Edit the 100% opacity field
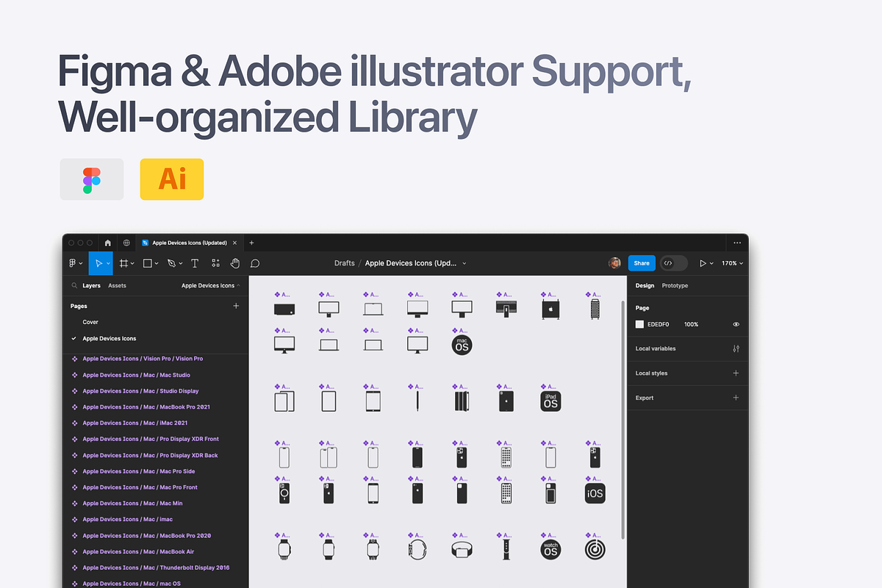This screenshot has width=882, height=588. coord(691,324)
